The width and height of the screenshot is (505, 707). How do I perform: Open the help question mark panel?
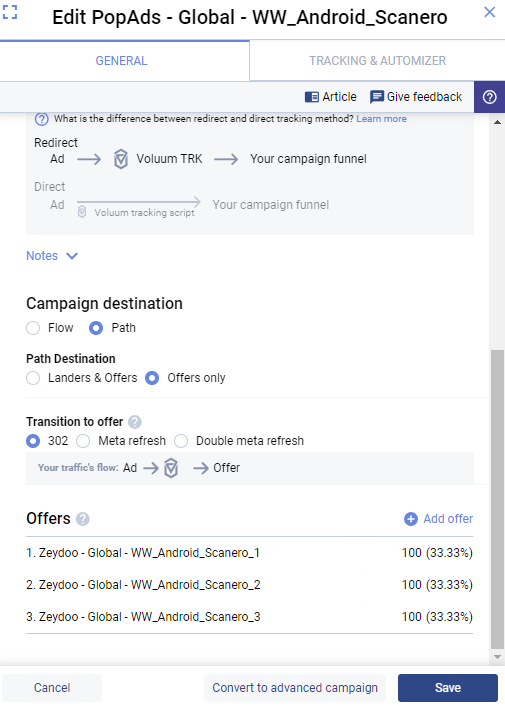tap(489, 97)
